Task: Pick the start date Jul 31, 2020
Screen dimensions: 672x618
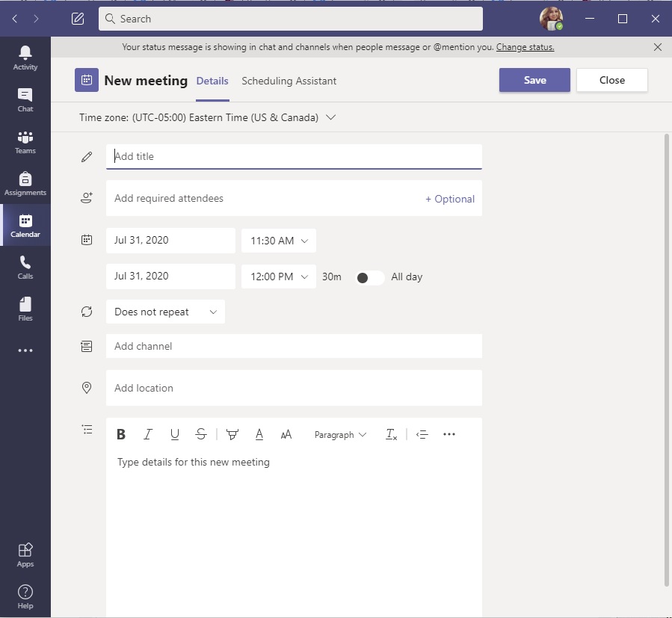Action: (170, 241)
